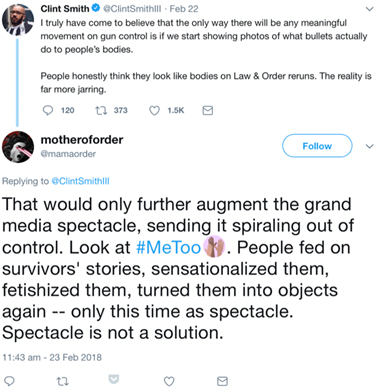Open the #MeToo hashtag link
Image resolution: width=379 pixels, height=391 pixels.
coord(169,248)
